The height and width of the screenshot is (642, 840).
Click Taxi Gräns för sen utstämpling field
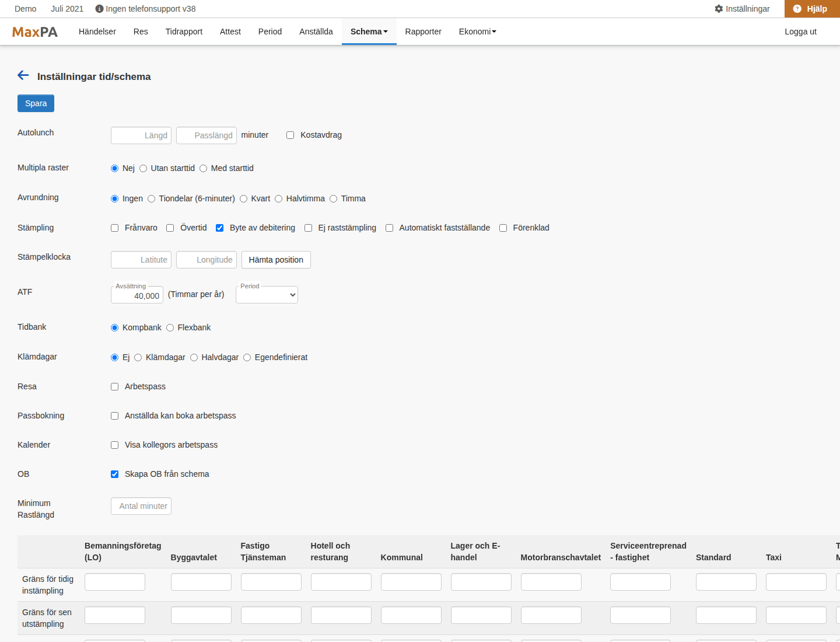796,615
